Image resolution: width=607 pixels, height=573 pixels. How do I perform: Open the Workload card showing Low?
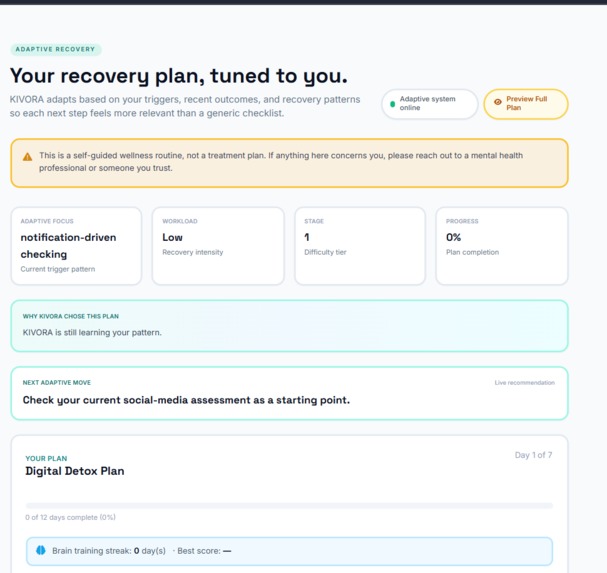point(218,246)
